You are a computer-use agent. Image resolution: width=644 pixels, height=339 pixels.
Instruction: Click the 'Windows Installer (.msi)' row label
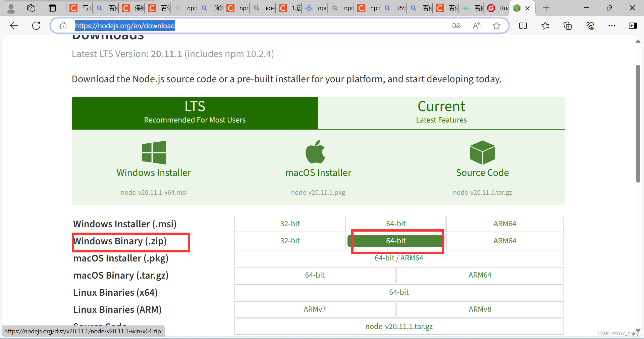click(x=125, y=224)
